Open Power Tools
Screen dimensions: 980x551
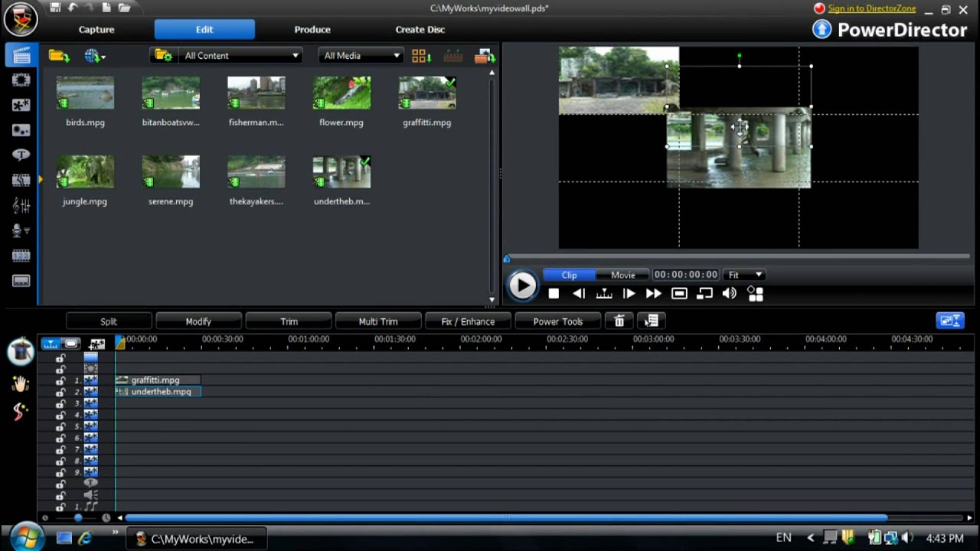pos(558,321)
